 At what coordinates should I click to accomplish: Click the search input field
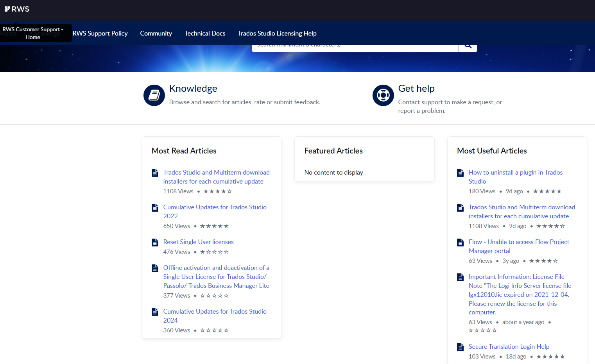355,47
